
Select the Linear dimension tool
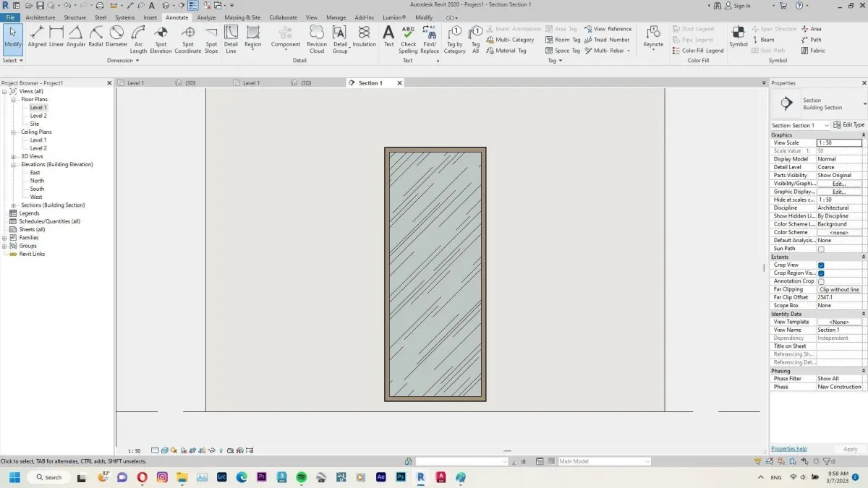click(56, 38)
